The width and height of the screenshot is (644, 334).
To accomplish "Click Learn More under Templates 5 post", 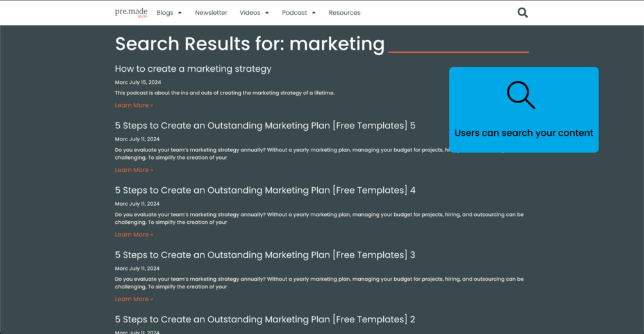I will point(134,170).
